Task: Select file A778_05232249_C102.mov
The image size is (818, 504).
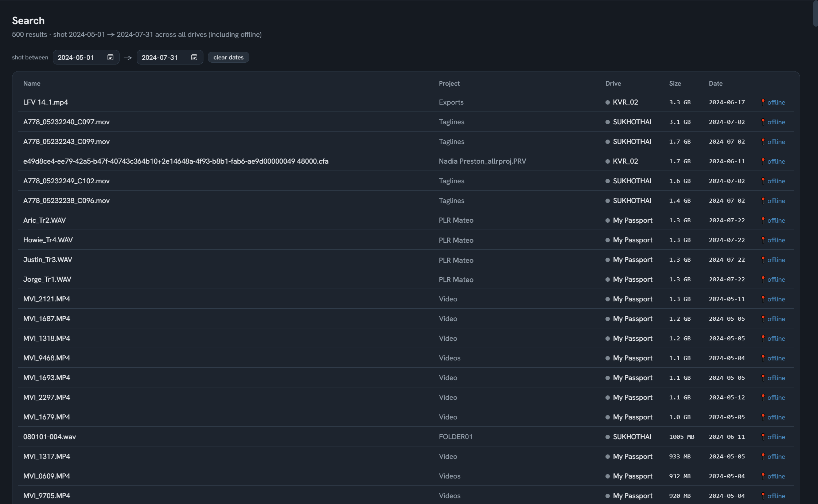Action: point(66,181)
